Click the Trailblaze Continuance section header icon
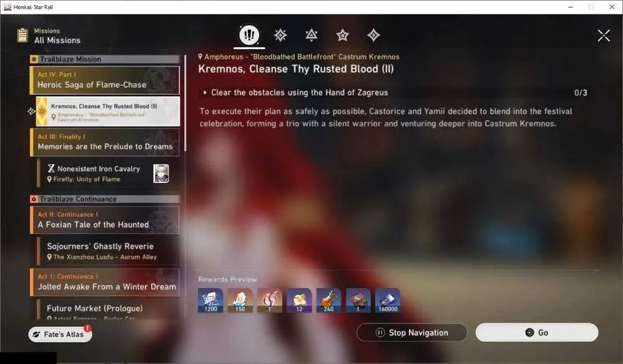This screenshot has height=364, width=623. click(34, 199)
